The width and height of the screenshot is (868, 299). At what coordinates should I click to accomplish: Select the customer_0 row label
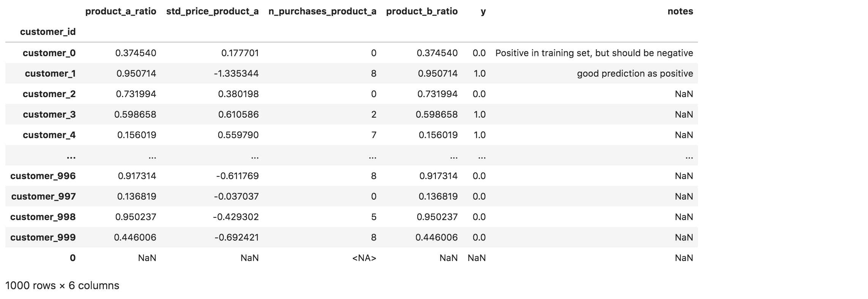click(49, 53)
